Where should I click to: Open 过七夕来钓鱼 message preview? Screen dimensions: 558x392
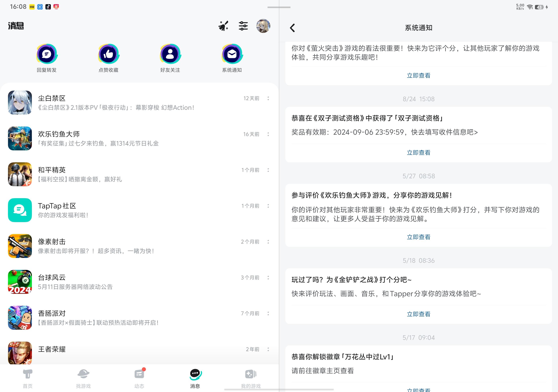click(98, 144)
